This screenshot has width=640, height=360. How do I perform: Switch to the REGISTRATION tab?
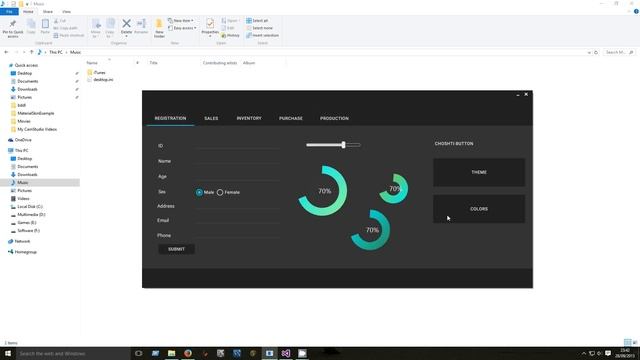[x=170, y=118]
